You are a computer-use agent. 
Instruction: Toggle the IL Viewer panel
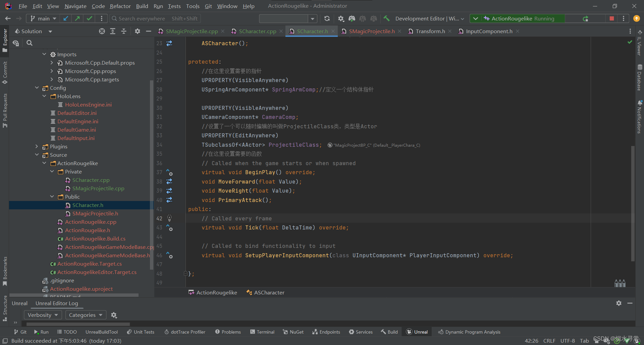639,47
